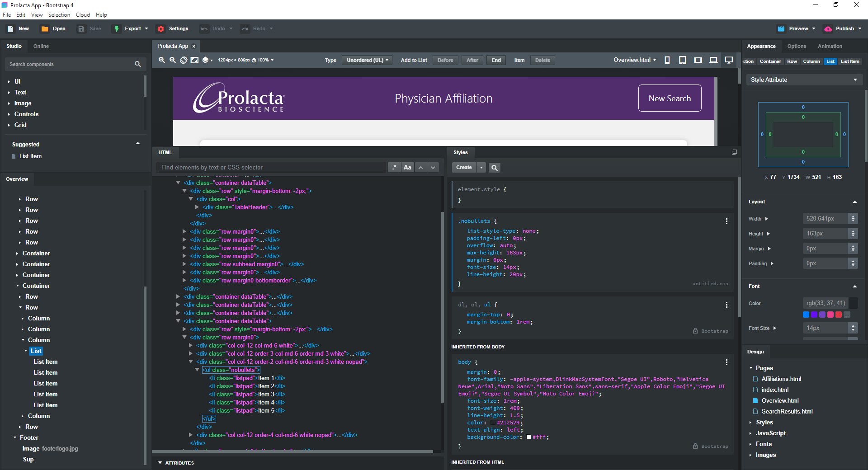Toggle regex search option in HTML panel
The image size is (868, 470).
394,168
